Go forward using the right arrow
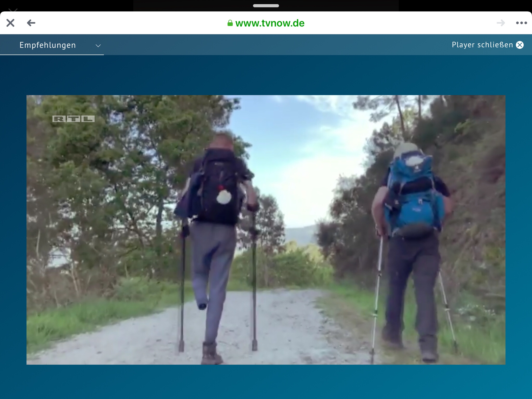This screenshot has height=399, width=532. [501, 23]
